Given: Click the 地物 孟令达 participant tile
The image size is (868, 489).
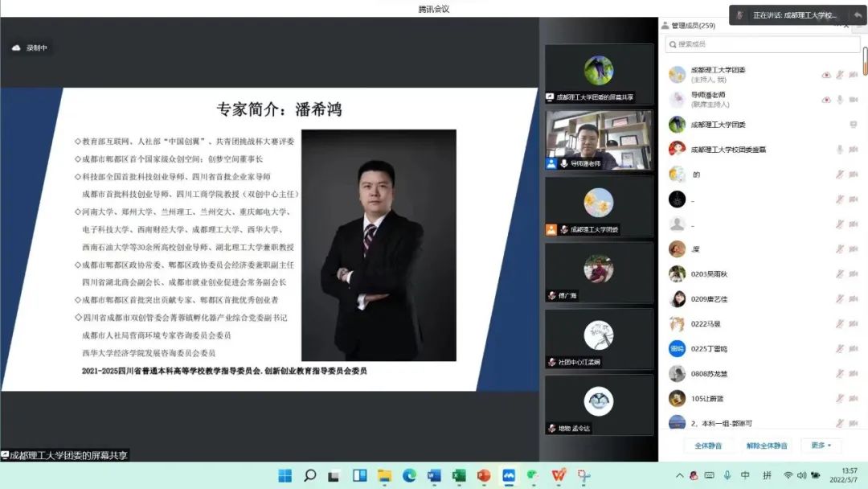Looking at the screenshot, I should (x=599, y=405).
